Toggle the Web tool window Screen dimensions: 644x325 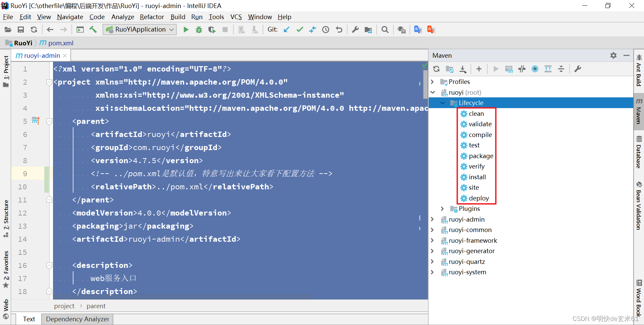(x=6, y=309)
